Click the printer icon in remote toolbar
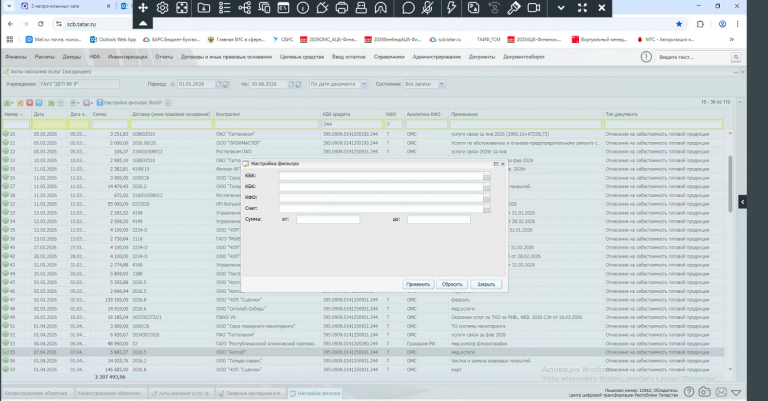768x401 pixels. [342, 8]
